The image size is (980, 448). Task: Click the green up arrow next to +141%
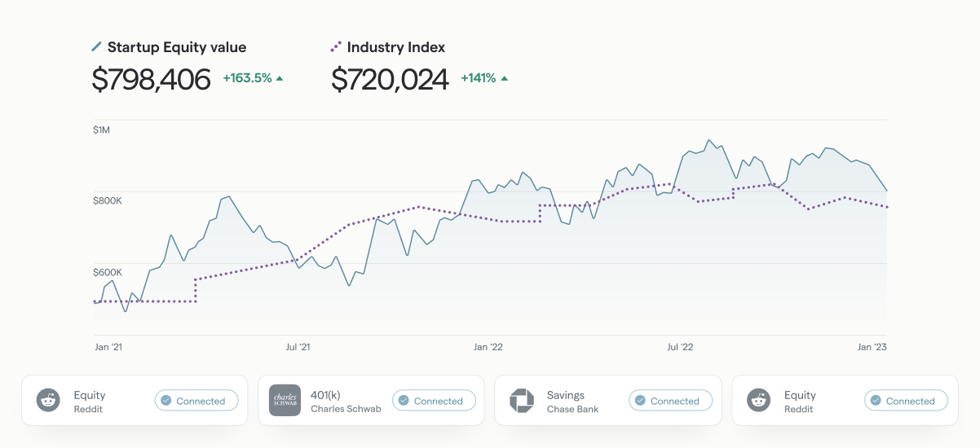(x=504, y=79)
